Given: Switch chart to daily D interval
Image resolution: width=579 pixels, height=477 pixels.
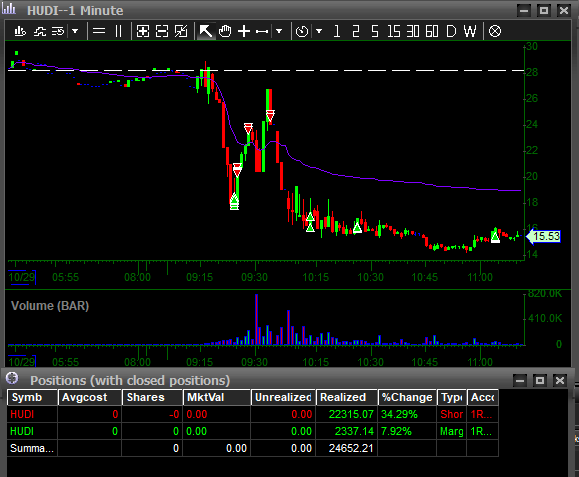Looking at the screenshot, I should pos(451,31).
